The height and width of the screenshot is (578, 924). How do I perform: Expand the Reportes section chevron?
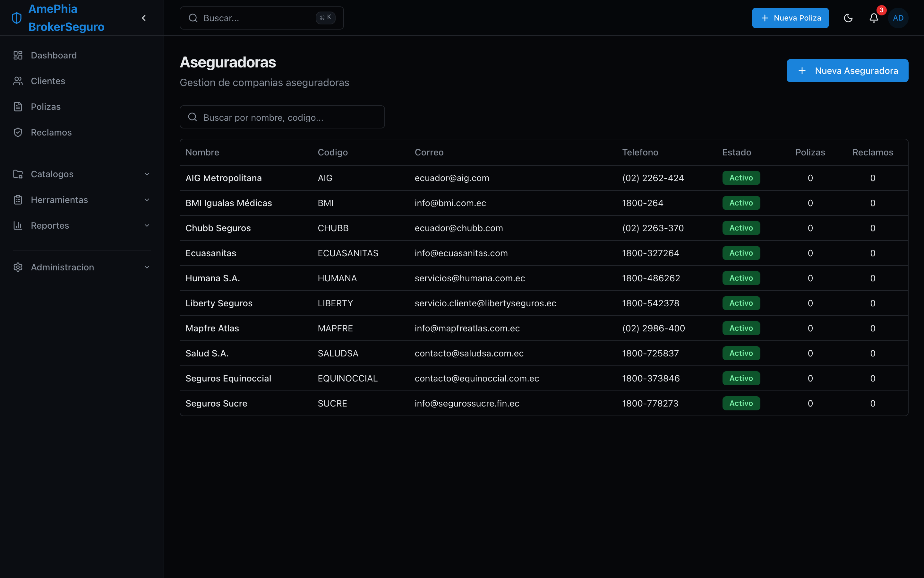point(147,225)
